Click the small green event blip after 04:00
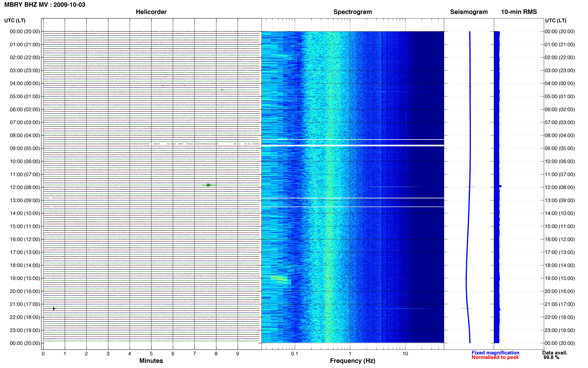Viewport: 588px width, 368px height. tap(222, 90)
